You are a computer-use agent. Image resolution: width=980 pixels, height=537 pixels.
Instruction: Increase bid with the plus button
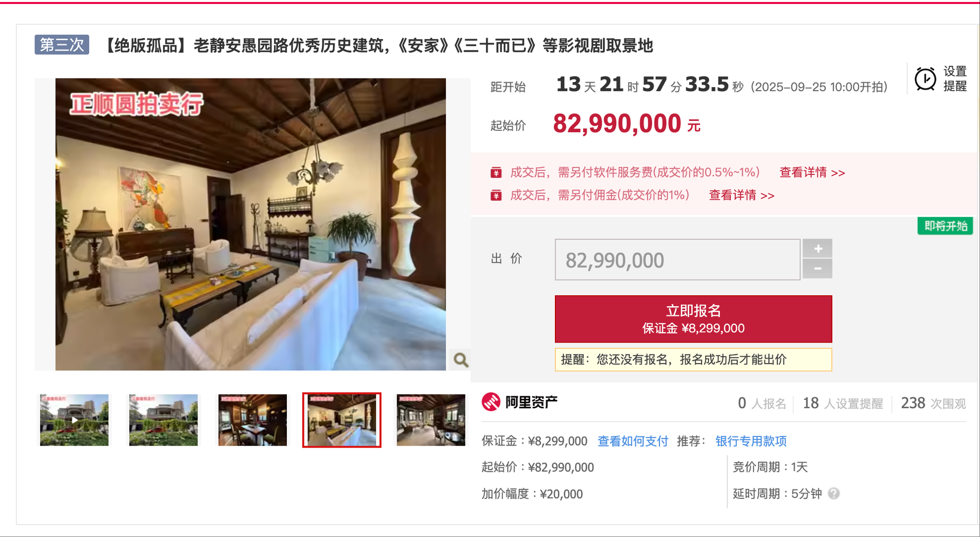pyautogui.click(x=817, y=248)
